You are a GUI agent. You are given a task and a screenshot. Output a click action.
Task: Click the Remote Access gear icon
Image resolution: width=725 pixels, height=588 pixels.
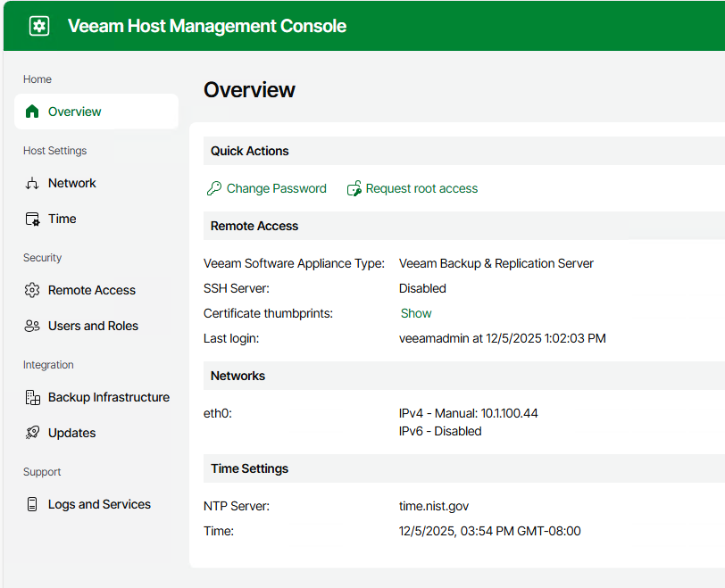pyautogui.click(x=32, y=290)
